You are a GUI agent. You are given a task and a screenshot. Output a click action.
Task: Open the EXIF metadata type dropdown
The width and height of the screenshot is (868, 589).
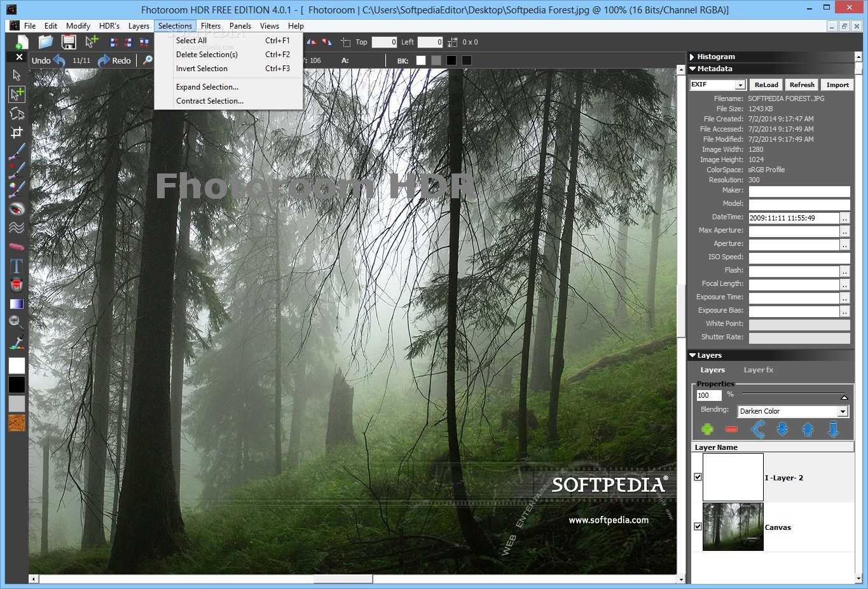tap(740, 85)
